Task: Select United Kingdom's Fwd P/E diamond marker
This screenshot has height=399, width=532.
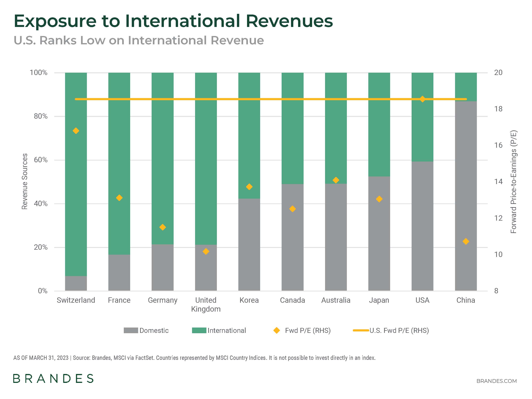Action: tap(206, 251)
